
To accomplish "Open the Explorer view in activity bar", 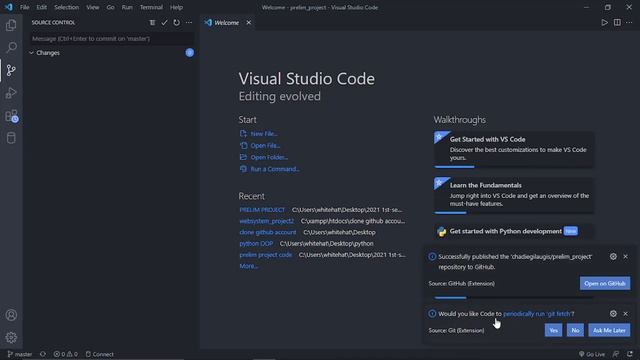I will point(11,25).
